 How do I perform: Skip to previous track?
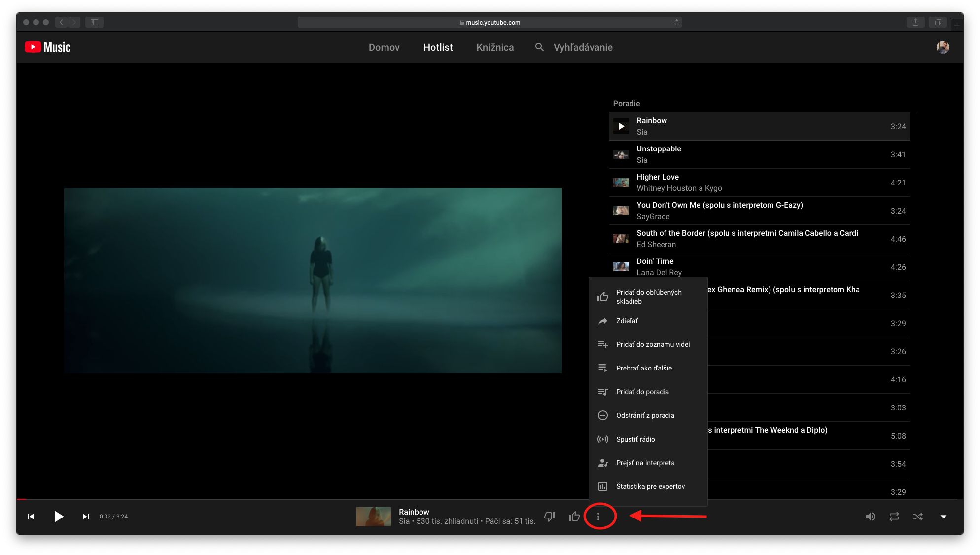pyautogui.click(x=31, y=517)
